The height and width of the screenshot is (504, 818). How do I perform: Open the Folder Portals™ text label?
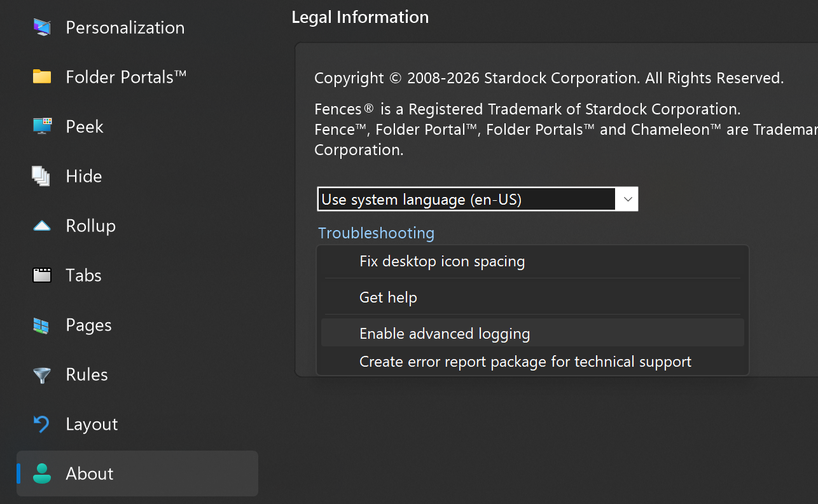tap(126, 77)
